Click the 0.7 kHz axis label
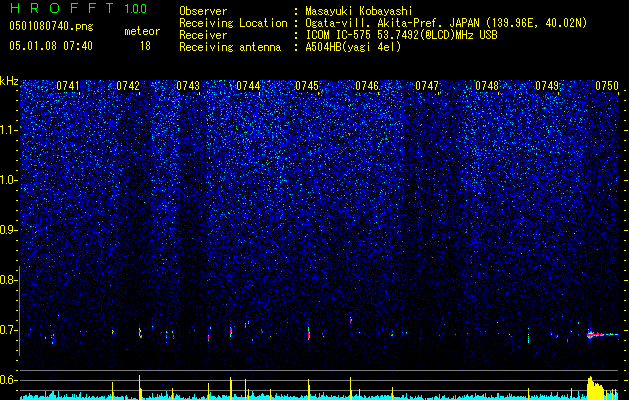The width and height of the screenshot is (629, 400). 8,330
